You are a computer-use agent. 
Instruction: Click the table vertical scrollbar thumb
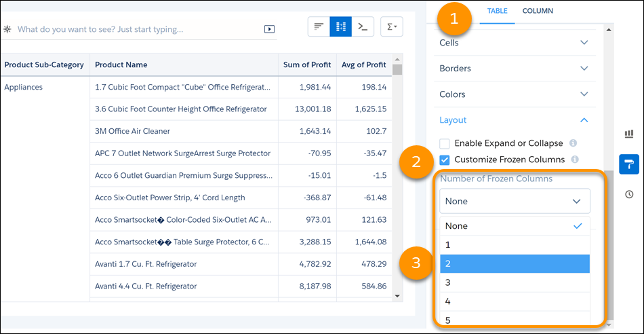397,69
